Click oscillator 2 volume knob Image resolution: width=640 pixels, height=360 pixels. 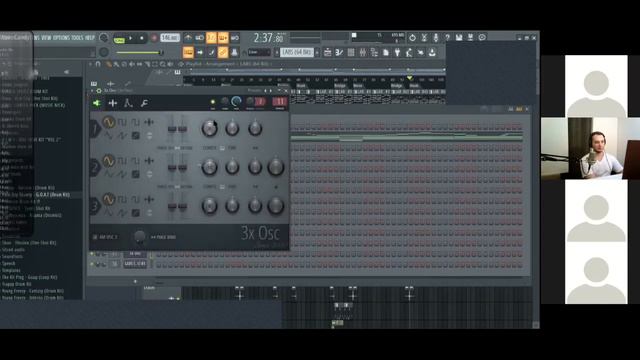click(276, 167)
